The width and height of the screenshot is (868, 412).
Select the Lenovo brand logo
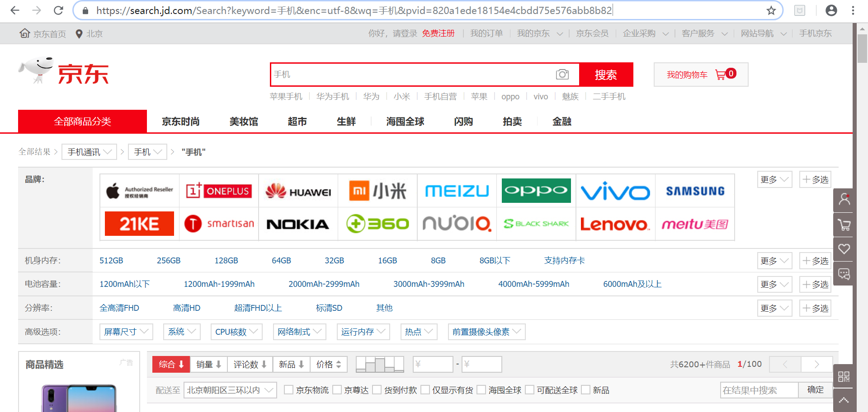(x=615, y=224)
